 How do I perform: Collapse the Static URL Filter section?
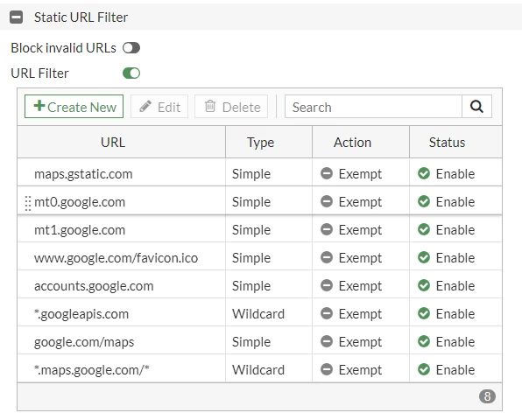pyautogui.click(x=17, y=17)
